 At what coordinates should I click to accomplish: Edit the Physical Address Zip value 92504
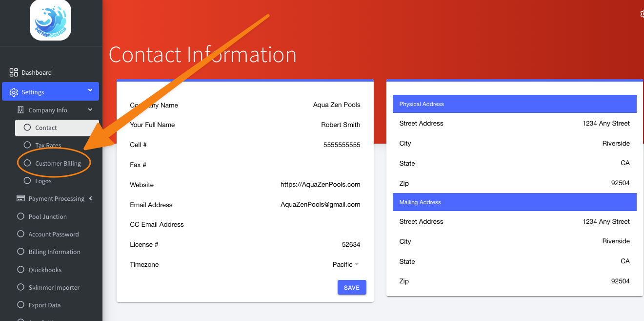point(620,183)
